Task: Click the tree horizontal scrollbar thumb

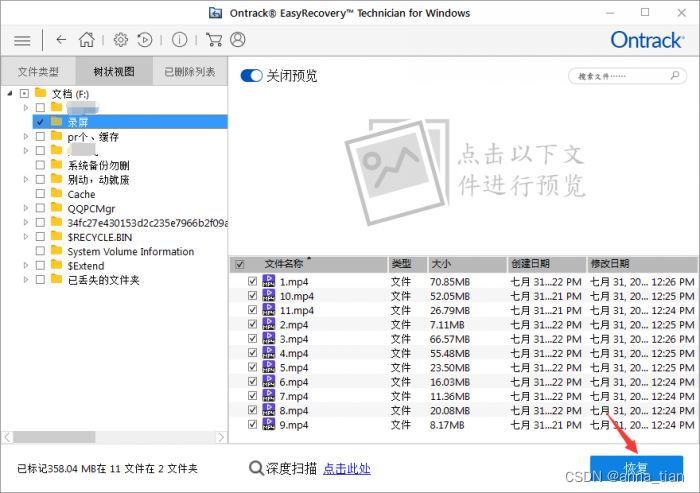Action: coord(54,437)
